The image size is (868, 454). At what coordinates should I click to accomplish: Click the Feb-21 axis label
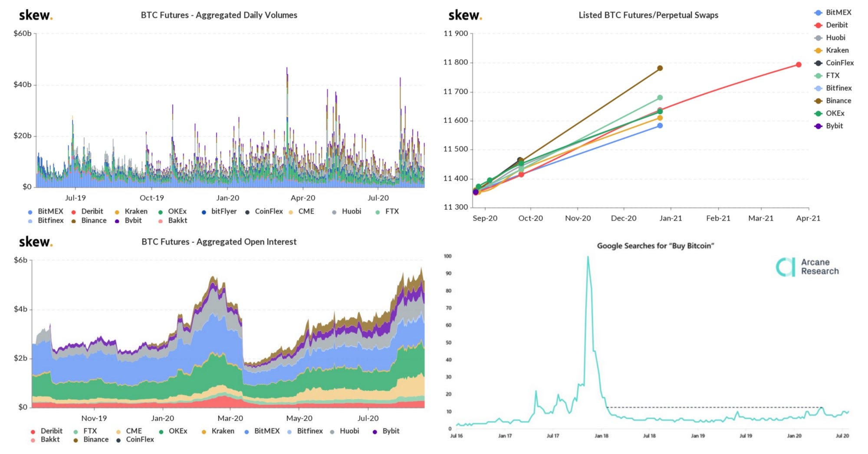tap(718, 218)
